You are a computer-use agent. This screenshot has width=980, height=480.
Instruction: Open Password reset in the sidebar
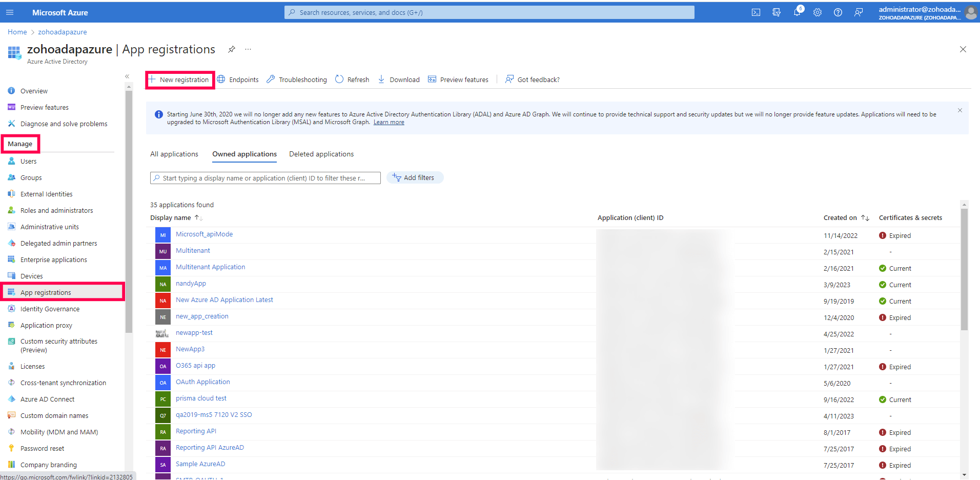[x=43, y=448]
